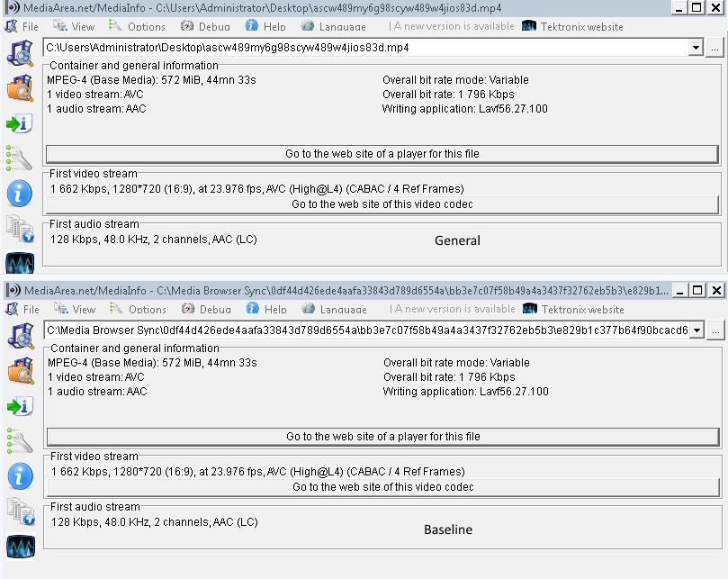
Task: Click the '...' browse button in the bottom window
Action: tap(715, 330)
